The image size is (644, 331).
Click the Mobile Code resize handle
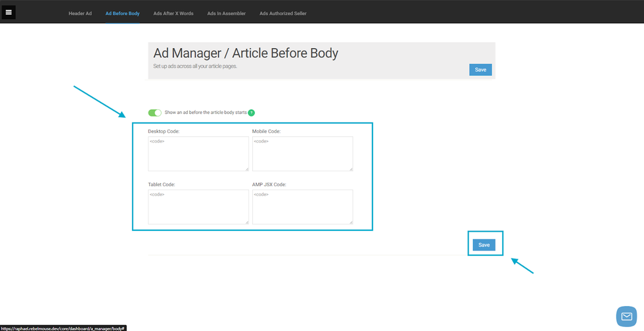click(x=351, y=168)
